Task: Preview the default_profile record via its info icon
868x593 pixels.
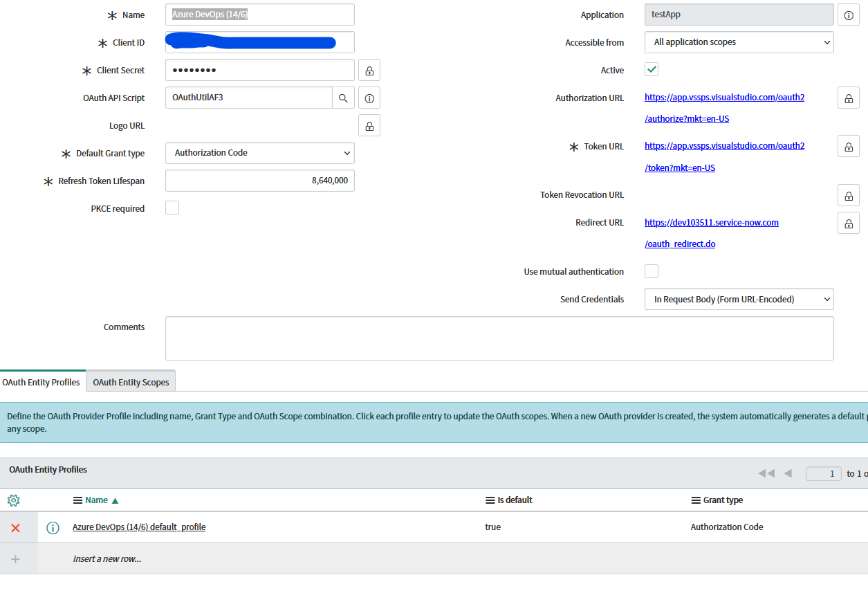Action: click(53, 527)
